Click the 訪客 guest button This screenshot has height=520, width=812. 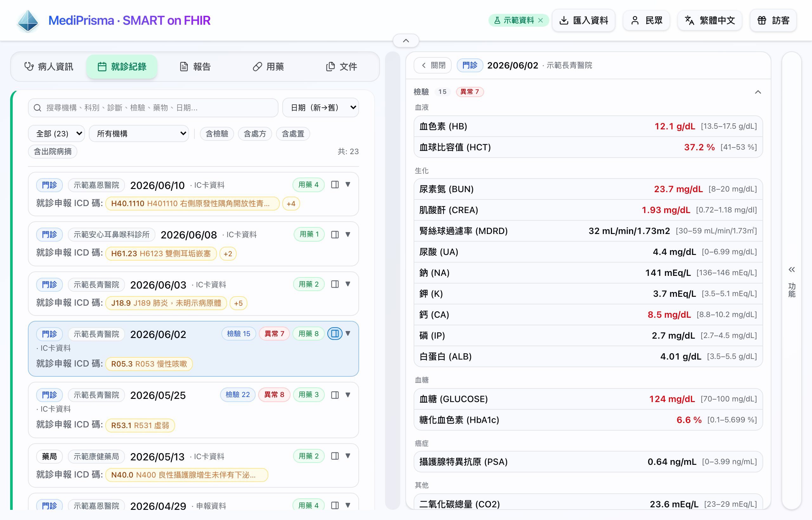(x=773, y=21)
